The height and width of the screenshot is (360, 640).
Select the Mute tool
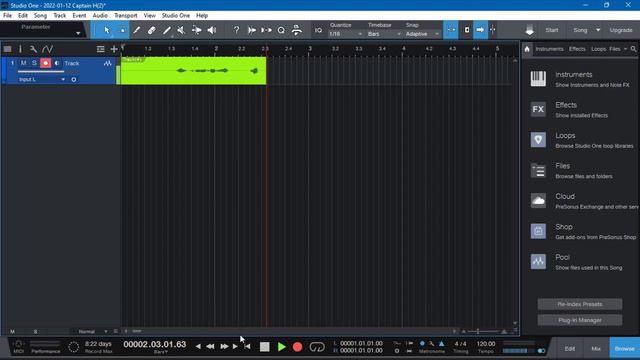(x=181, y=30)
